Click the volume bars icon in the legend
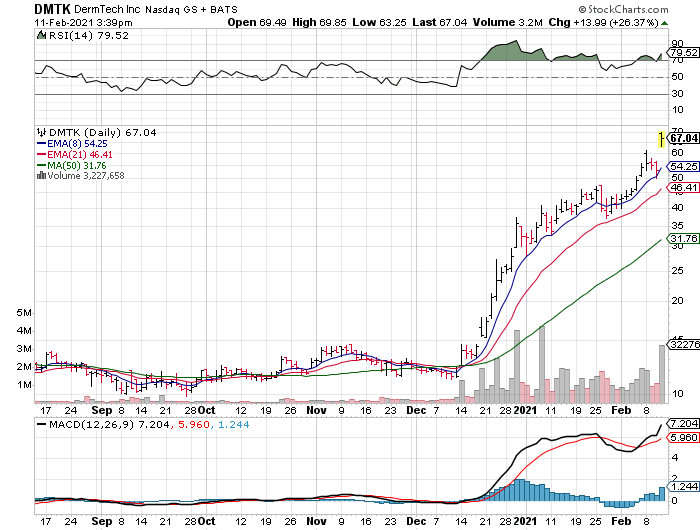 click(x=41, y=175)
